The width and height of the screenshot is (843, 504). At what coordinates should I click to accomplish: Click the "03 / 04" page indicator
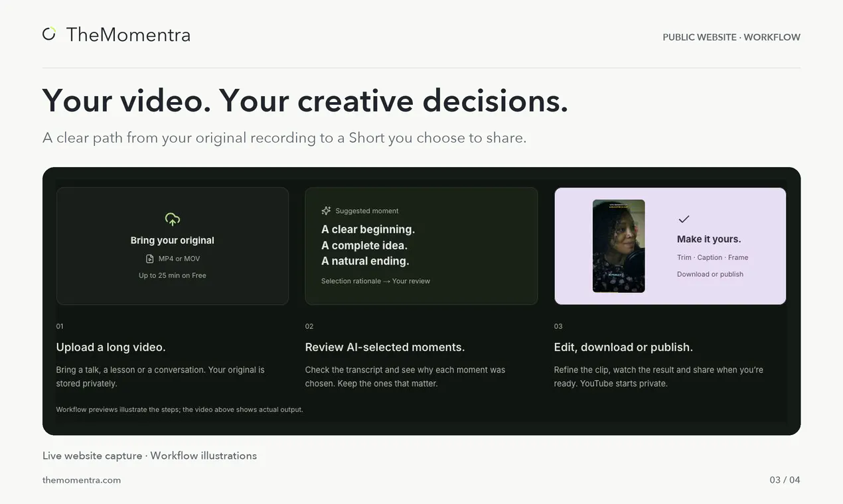tap(785, 480)
